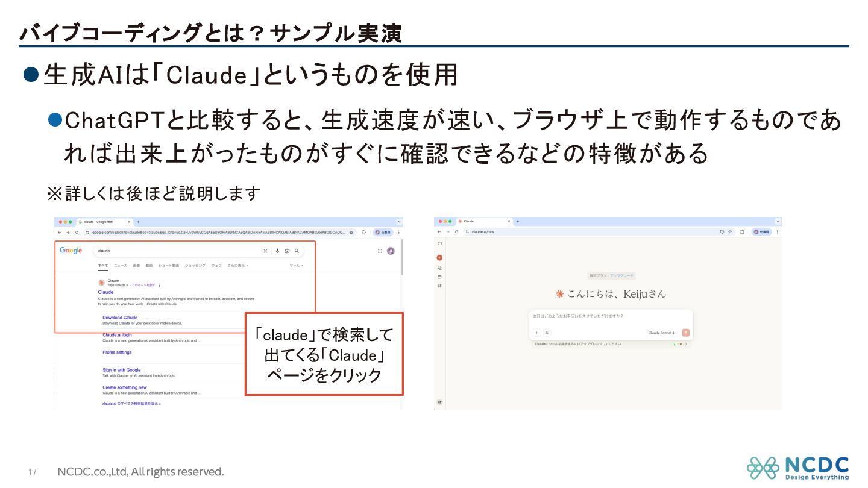Go back in the Claude browser window
868x488 pixels.
pos(439,231)
